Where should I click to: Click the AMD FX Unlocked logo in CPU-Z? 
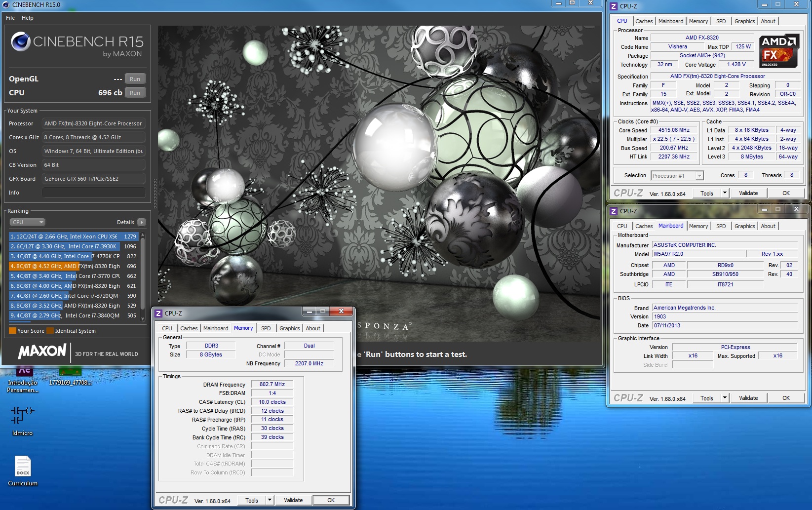pyautogui.click(x=778, y=51)
